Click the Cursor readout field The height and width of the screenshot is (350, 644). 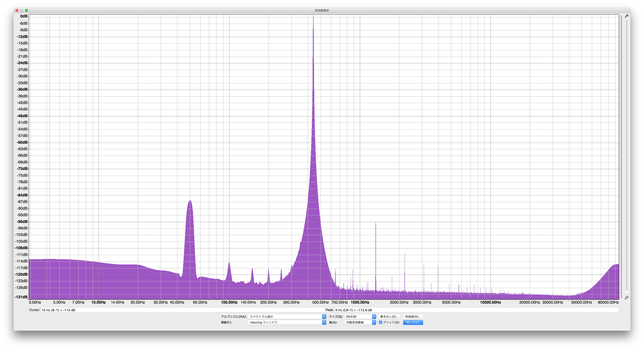(182, 310)
